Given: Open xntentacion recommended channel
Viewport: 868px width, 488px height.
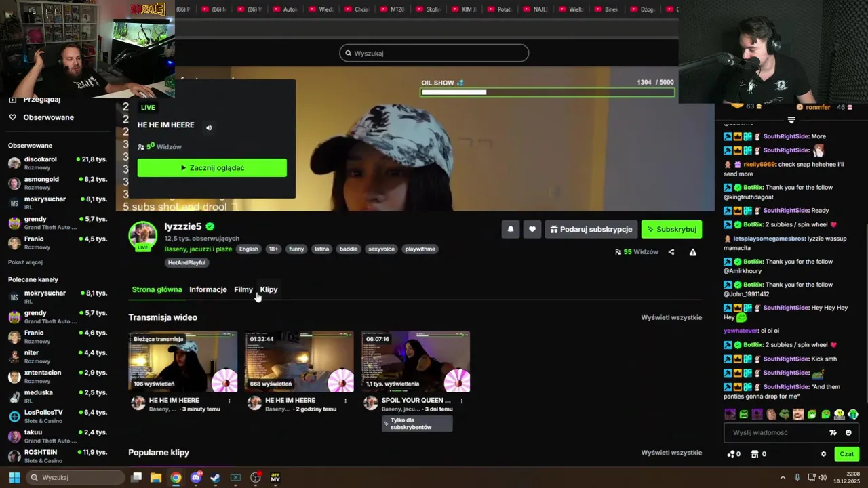Looking at the screenshot, I should point(58,376).
